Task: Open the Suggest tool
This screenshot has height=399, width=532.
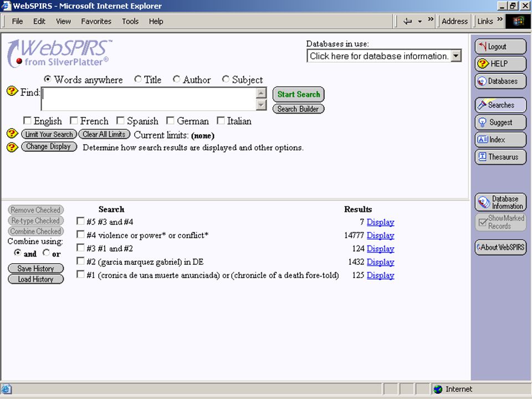Action: point(500,122)
